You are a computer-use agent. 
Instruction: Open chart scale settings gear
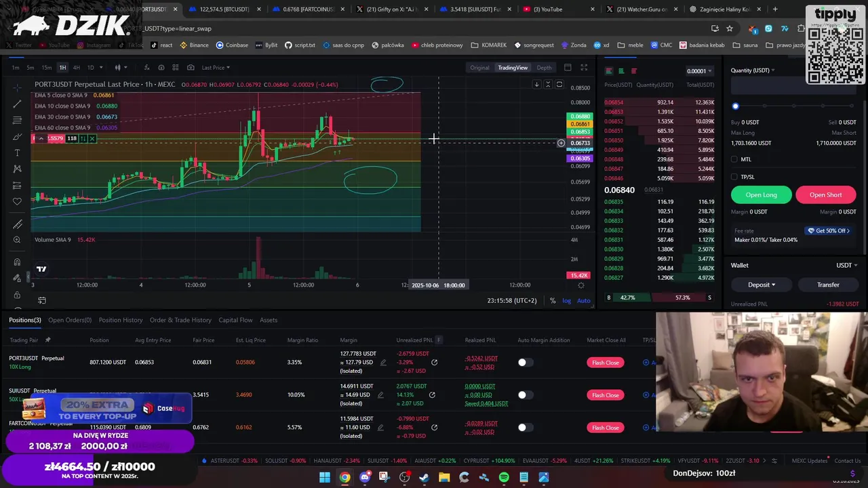click(580, 285)
